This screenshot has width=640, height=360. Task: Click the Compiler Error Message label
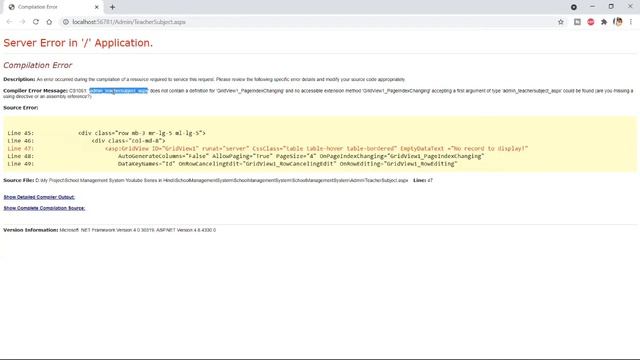coord(36,91)
